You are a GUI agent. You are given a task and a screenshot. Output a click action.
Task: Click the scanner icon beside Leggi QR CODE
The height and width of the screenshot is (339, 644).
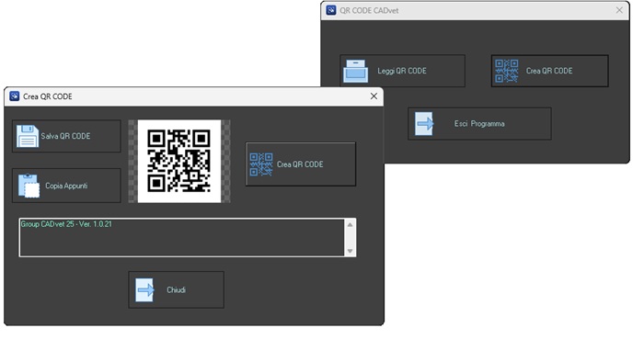(355, 71)
